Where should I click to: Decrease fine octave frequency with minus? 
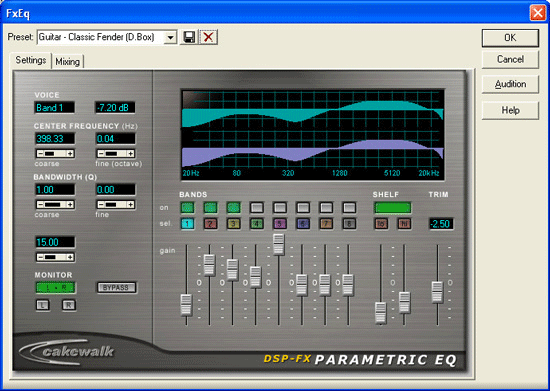pyautogui.click(x=101, y=154)
